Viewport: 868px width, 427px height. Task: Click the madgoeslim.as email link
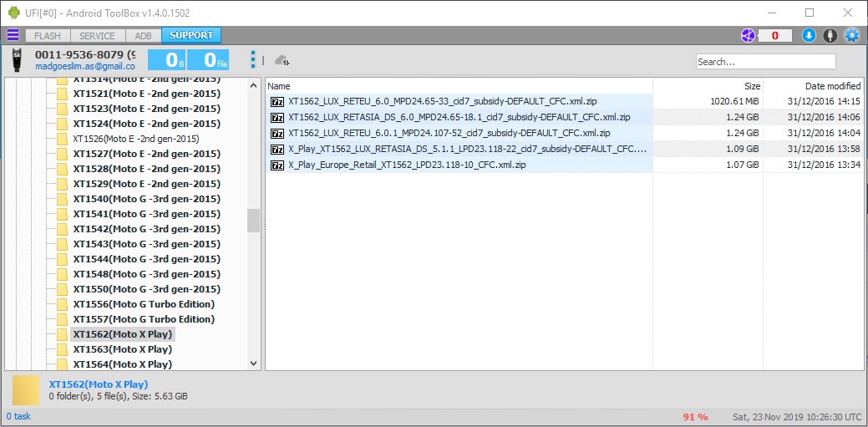point(84,66)
